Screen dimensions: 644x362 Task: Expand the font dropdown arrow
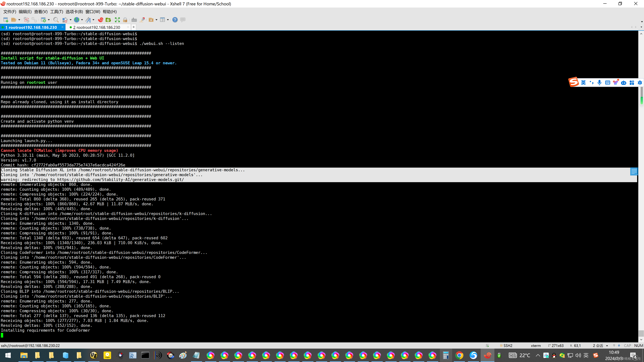(x=94, y=20)
